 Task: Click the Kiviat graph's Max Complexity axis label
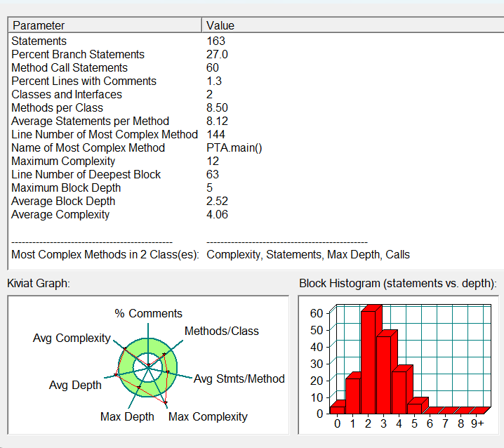point(208,417)
